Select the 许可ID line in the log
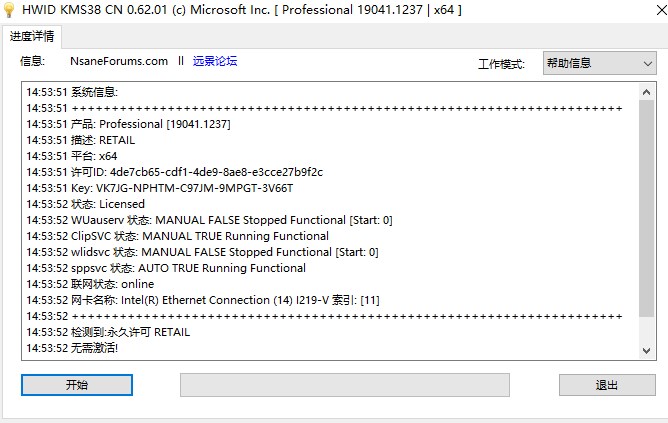 [x=175, y=172]
